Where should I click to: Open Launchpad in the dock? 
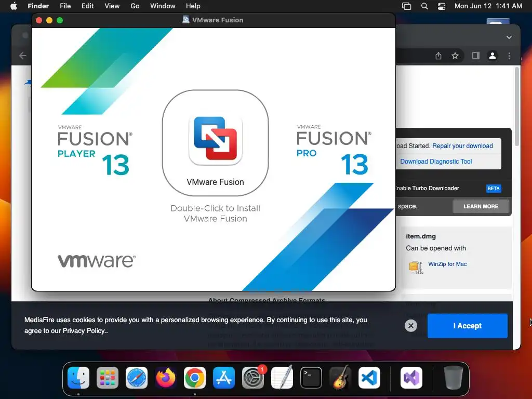click(108, 378)
